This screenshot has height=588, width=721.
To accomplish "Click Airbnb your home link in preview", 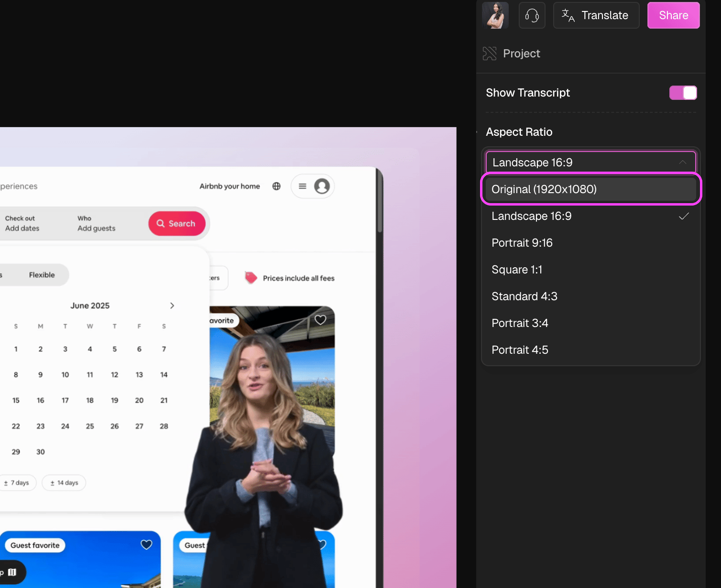I will click(x=230, y=186).
